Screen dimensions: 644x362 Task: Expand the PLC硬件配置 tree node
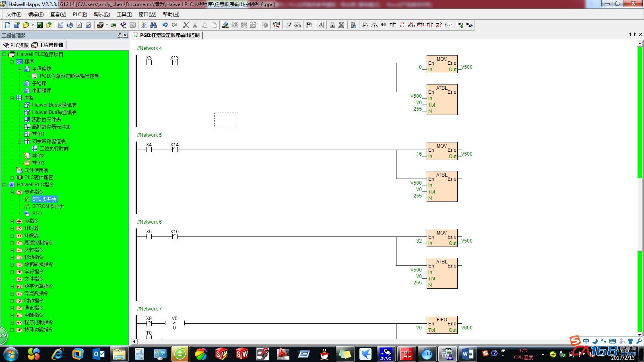pos(12,177)
